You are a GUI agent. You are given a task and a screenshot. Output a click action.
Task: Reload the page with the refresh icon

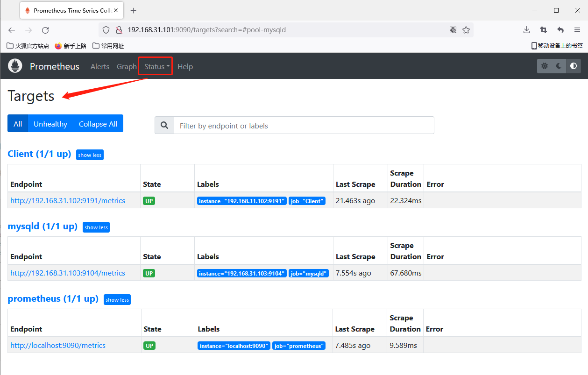(45, 30)
